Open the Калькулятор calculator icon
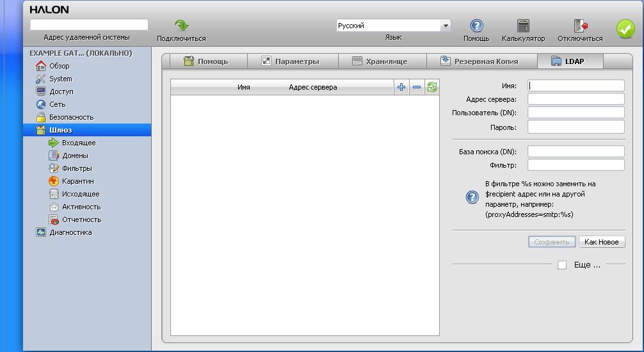 tap(523, 26)
